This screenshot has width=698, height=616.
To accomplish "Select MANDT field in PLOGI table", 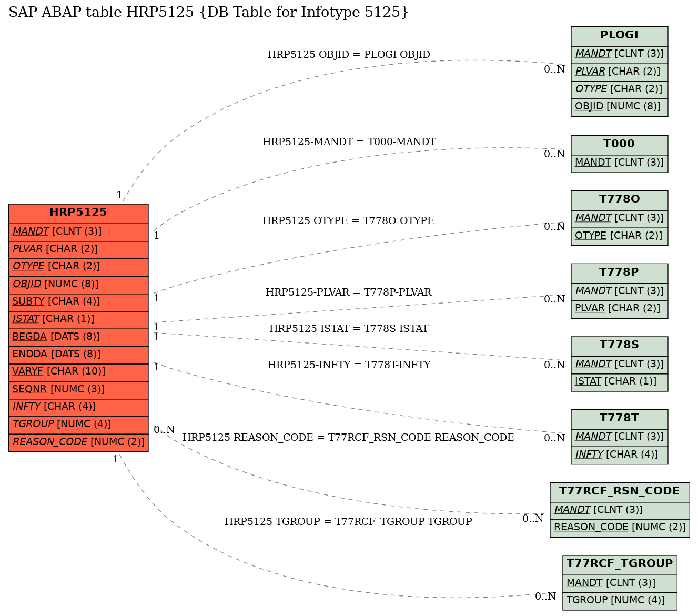I will (619, 54).
